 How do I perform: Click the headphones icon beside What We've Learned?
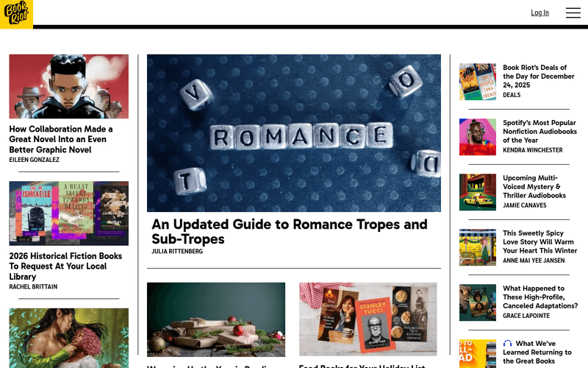507,343
